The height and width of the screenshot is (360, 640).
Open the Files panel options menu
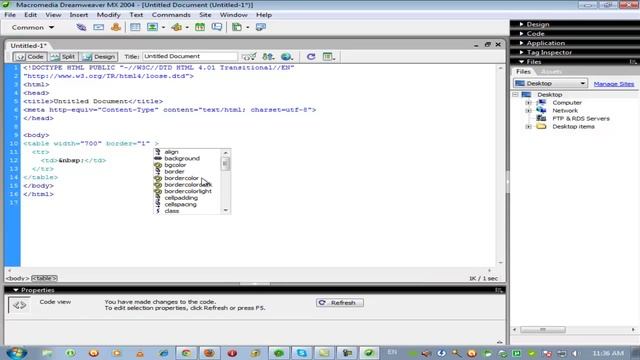[633, 62]
